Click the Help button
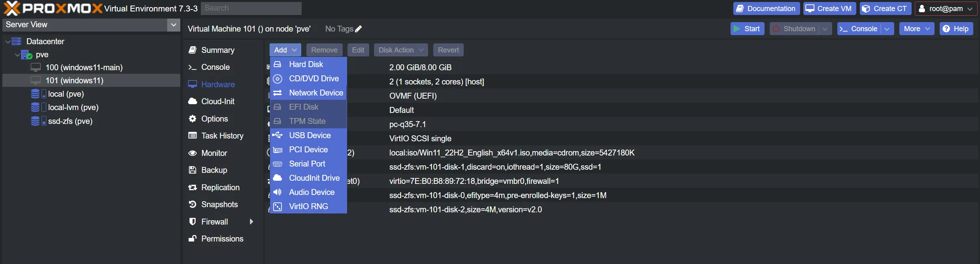 point(956,29)
